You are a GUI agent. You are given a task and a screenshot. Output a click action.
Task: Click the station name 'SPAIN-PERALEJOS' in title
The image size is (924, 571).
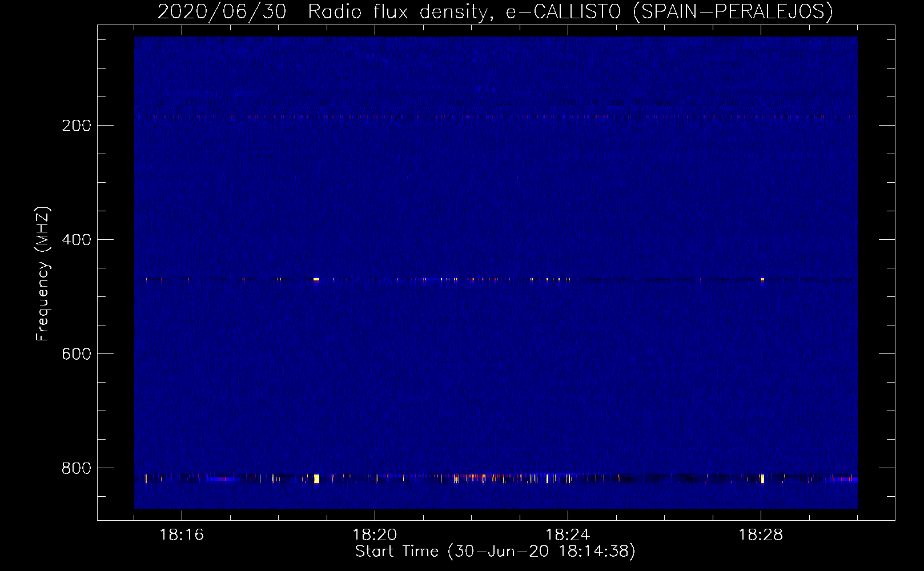(733, 11)
